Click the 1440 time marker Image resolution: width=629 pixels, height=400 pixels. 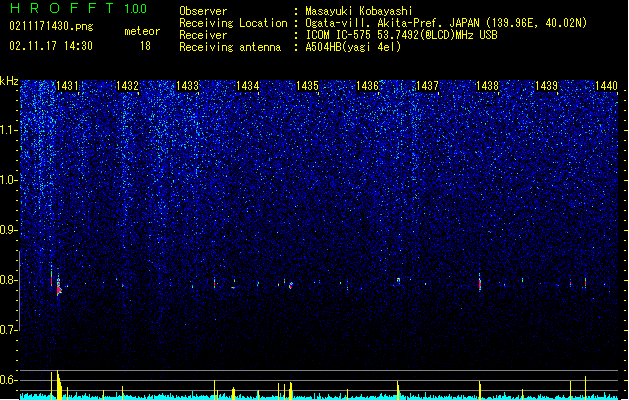point(607,86)
